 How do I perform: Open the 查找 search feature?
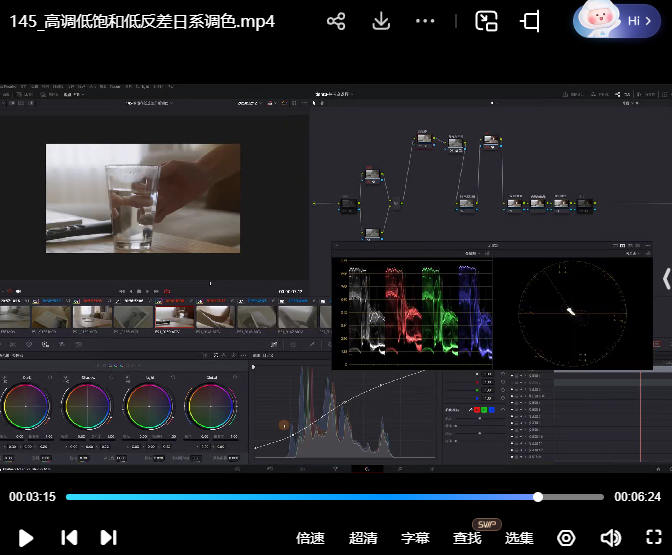tap(467, 538)
